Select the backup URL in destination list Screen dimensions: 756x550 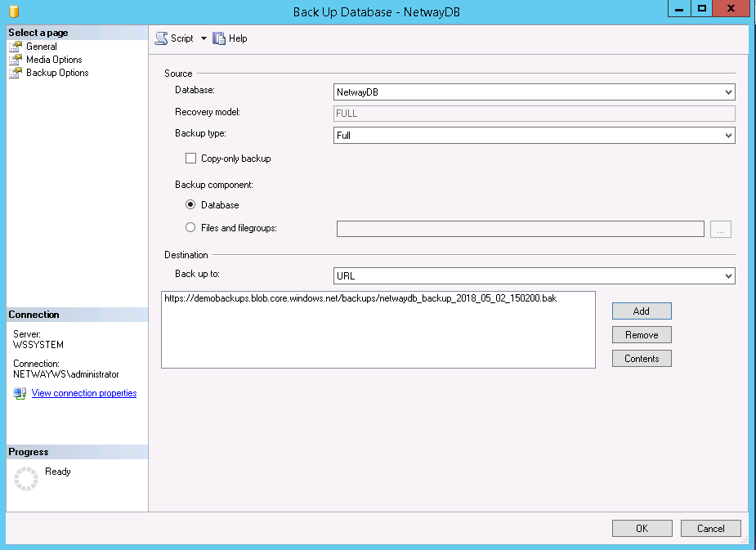click(360, 299)
